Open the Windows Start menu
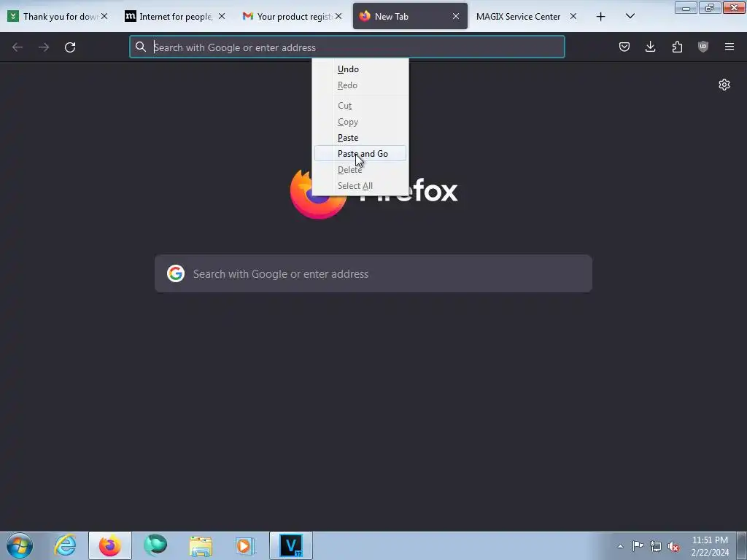Image resolution: width=747 pixels, height=560 pixels. pyautogui.click(x=20, y=545)
